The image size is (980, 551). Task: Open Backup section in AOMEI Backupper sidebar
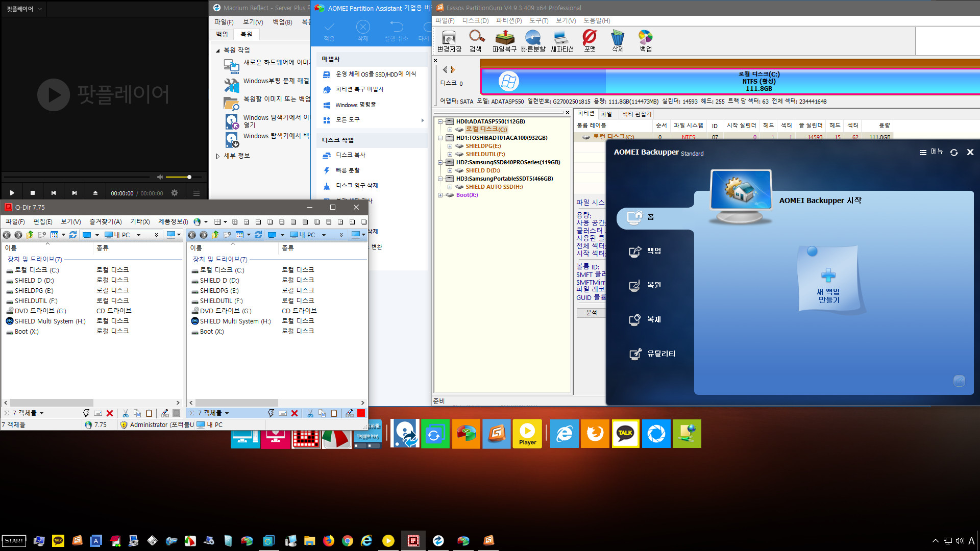pyautogui.click(x=646, y=251)
